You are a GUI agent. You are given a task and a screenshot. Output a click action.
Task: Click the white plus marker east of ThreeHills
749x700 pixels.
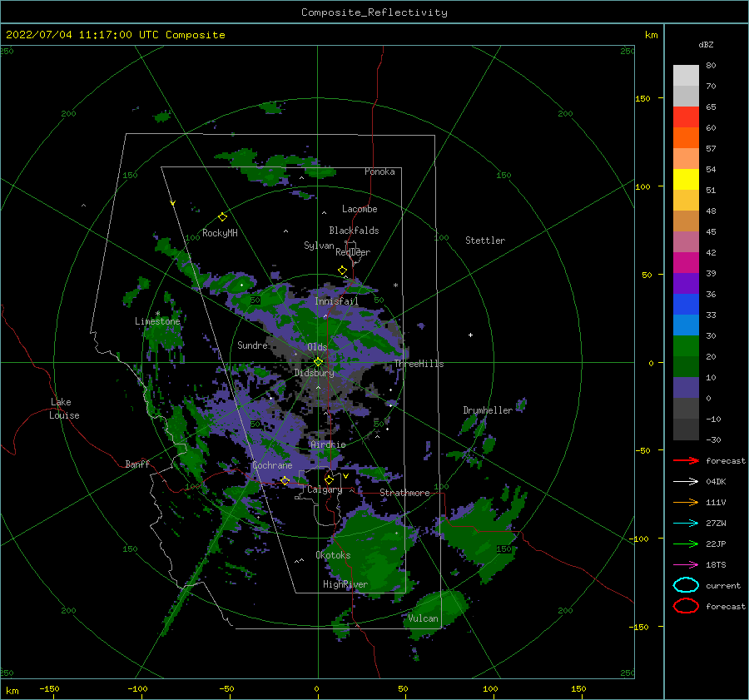click(x=470, y=335)
